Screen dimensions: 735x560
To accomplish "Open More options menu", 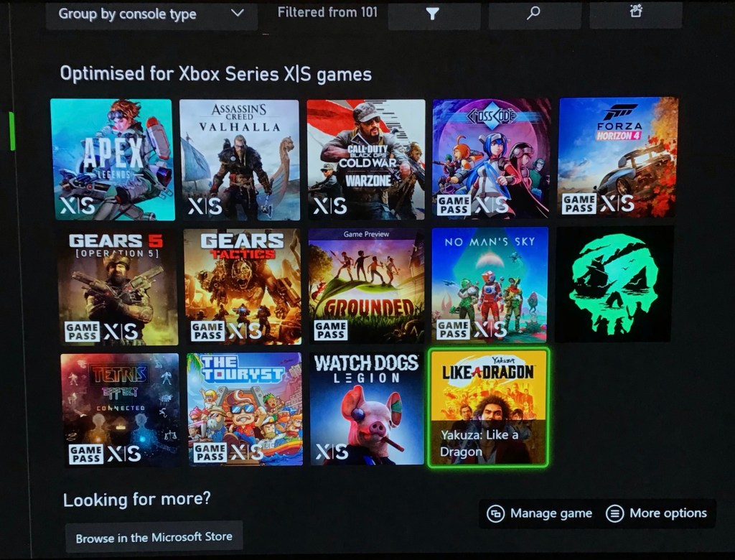I will click(x=657, y=513).
